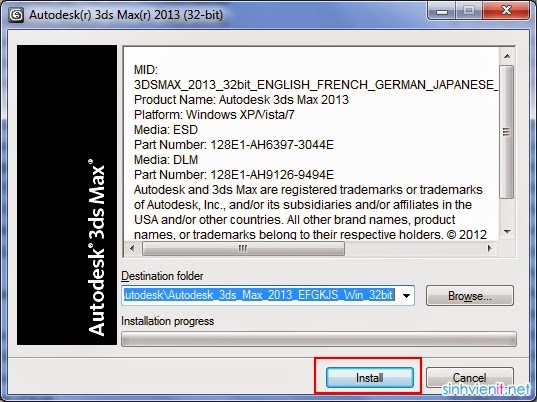Click the horizontal scrollbar left arrow

coord(133,248)
